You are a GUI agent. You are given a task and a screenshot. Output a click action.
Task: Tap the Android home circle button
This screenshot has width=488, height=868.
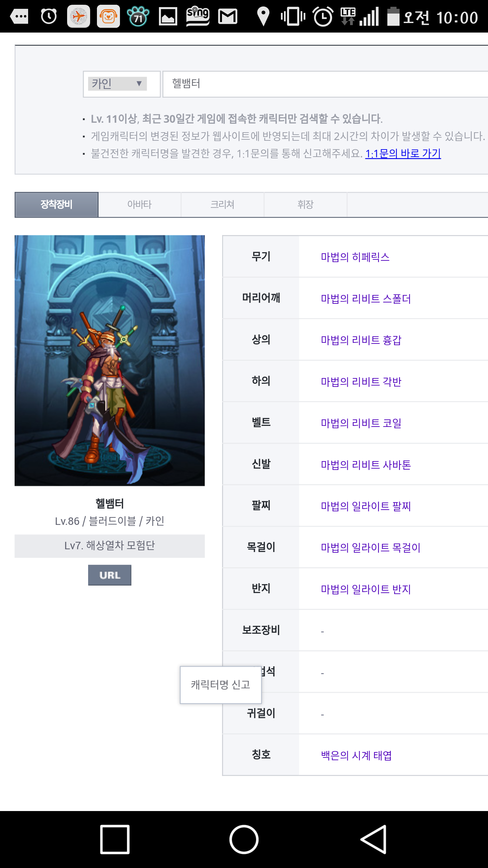[244, 840]
